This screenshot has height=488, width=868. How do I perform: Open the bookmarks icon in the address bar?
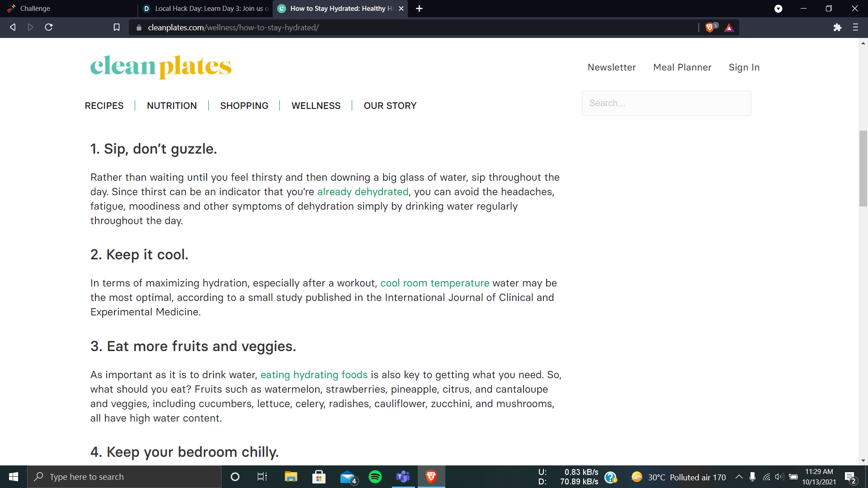tap(116, 27)
